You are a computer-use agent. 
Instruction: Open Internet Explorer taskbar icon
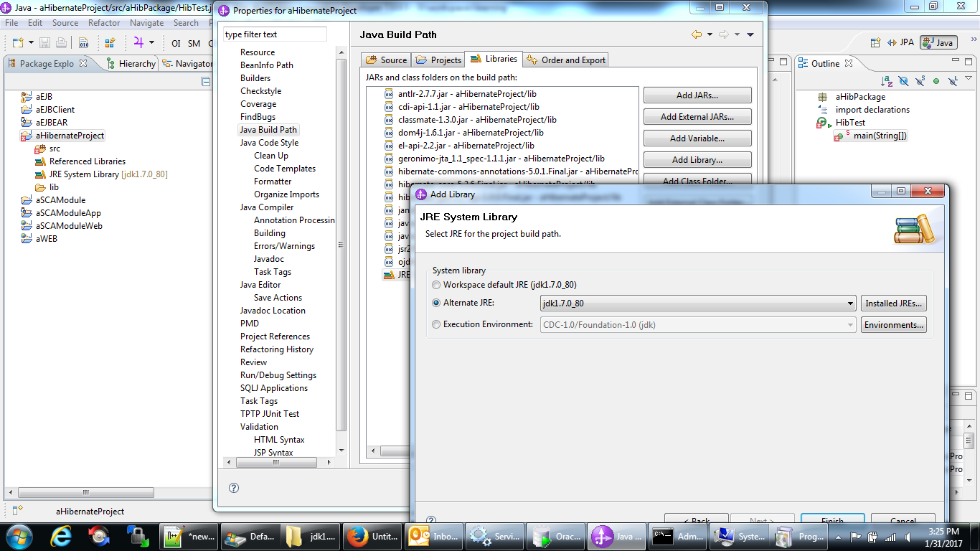[60, 536]
